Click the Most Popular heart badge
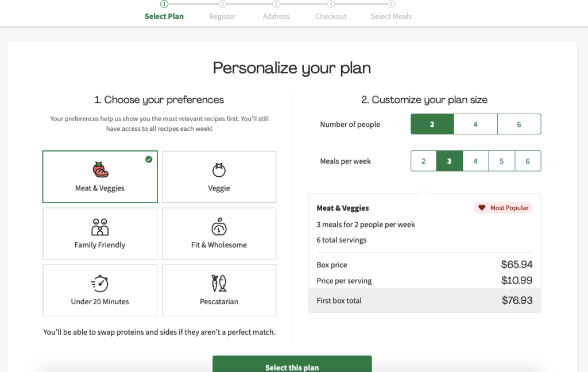The height and width of the screenshot is (372, 588). point(503,208)
